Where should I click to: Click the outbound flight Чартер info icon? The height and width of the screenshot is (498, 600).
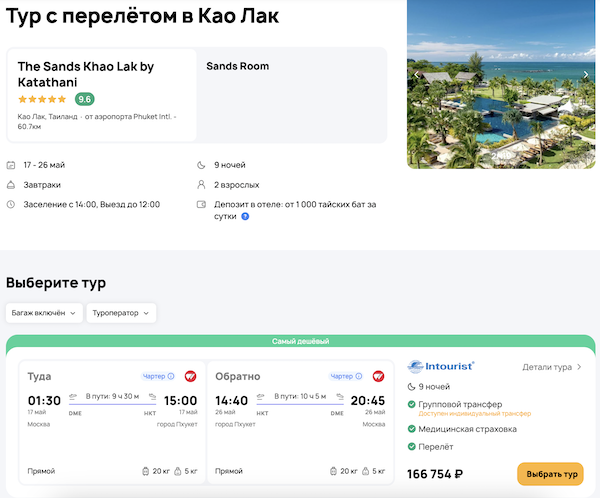[171, 376]
